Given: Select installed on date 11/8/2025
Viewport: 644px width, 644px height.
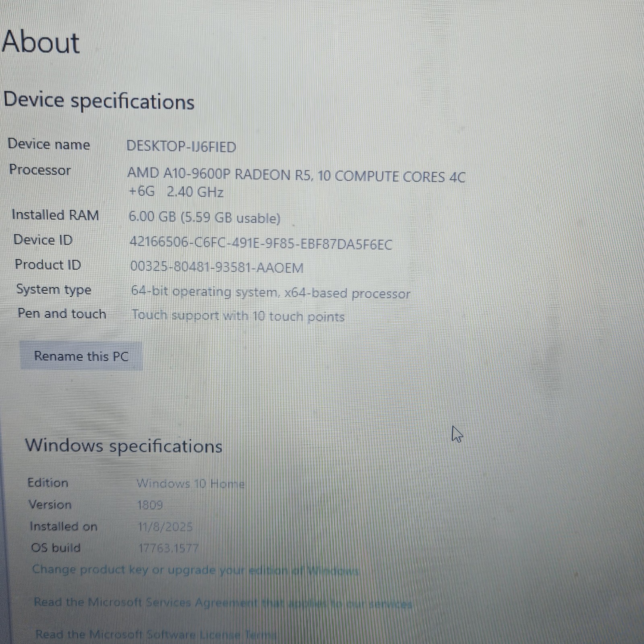Looking at the screenshot, I should [165, 527].
